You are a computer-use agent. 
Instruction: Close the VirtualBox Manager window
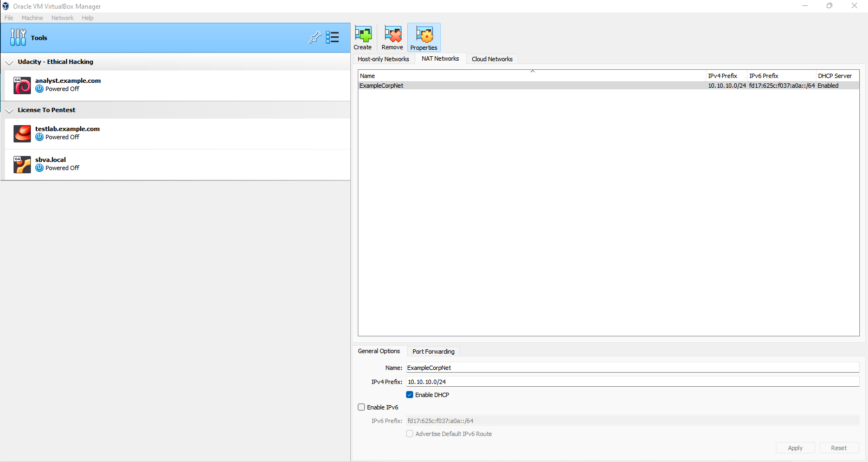854,6
